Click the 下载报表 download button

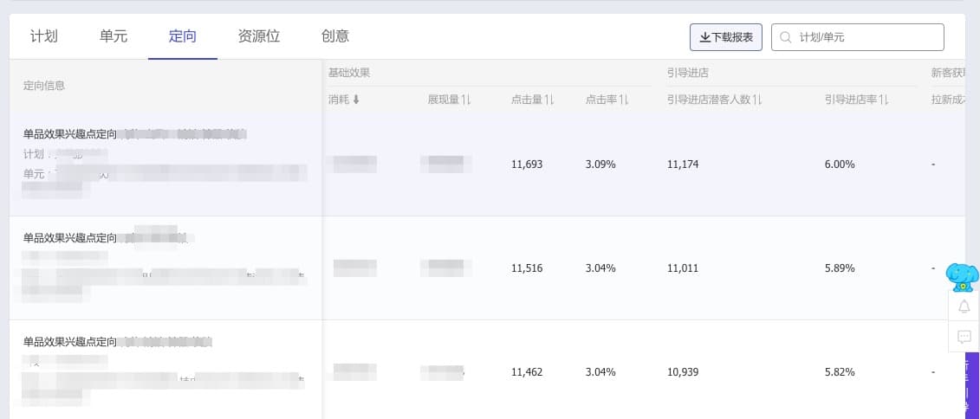(726, 37)
